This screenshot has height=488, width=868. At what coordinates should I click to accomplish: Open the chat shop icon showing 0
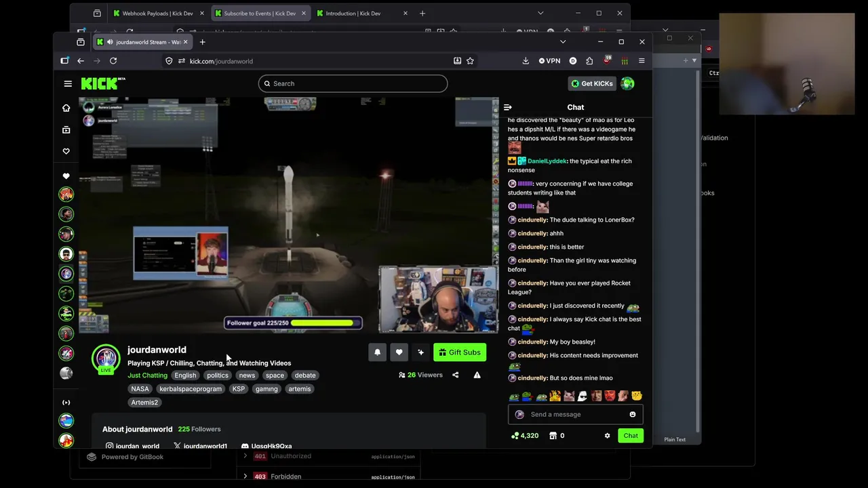[557, 436]
